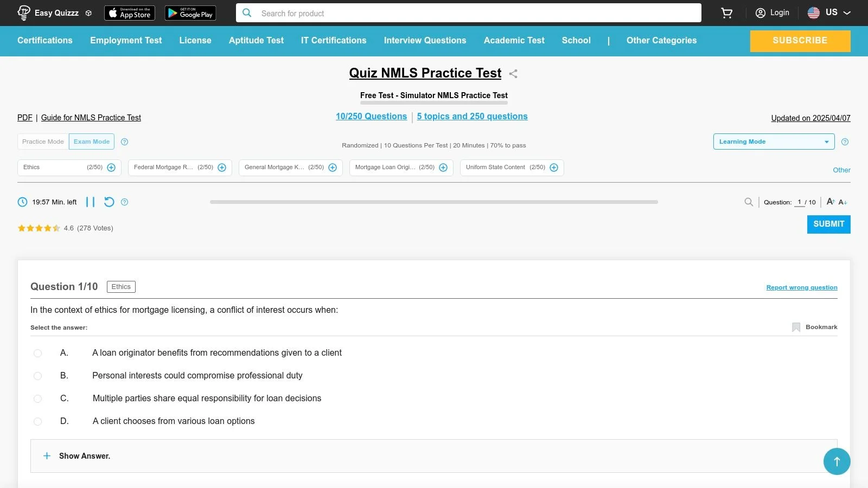Restart the timer with the reset icon
The width and height of the screenshot is (868, 488).
coord(109,202)
